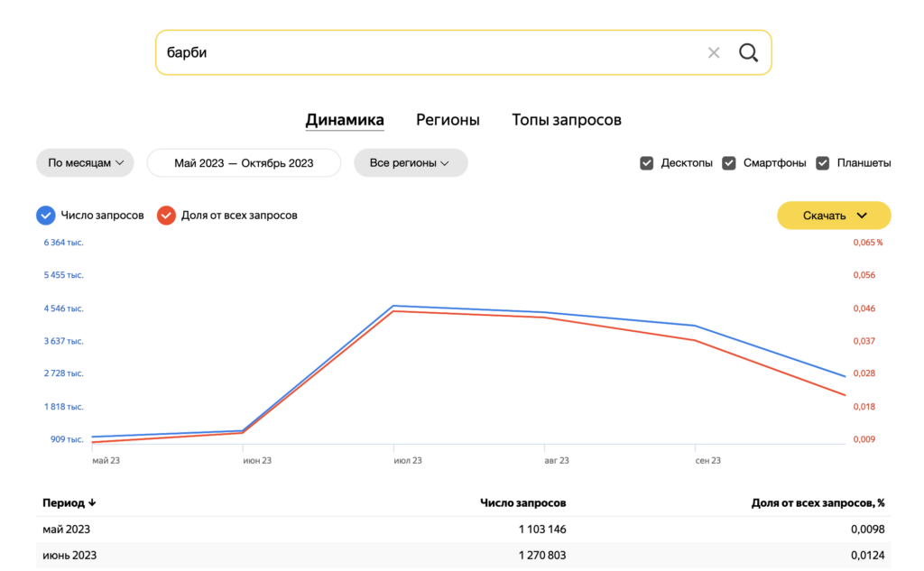Viewport: 924px width, 571px height.
Task: Open the Май 2023 — Октябрь 2023 date range
Action: [244, 163]
